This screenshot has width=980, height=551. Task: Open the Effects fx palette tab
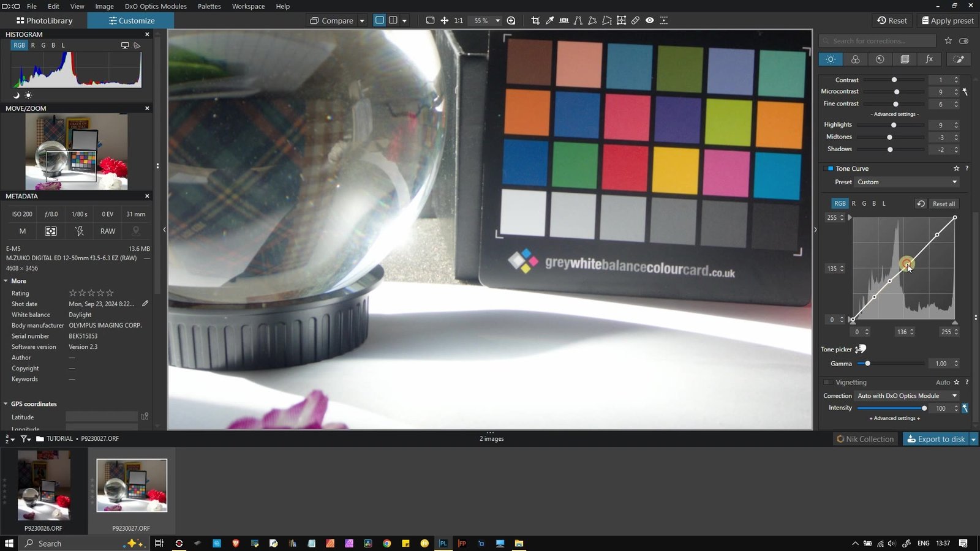(929, 59)
